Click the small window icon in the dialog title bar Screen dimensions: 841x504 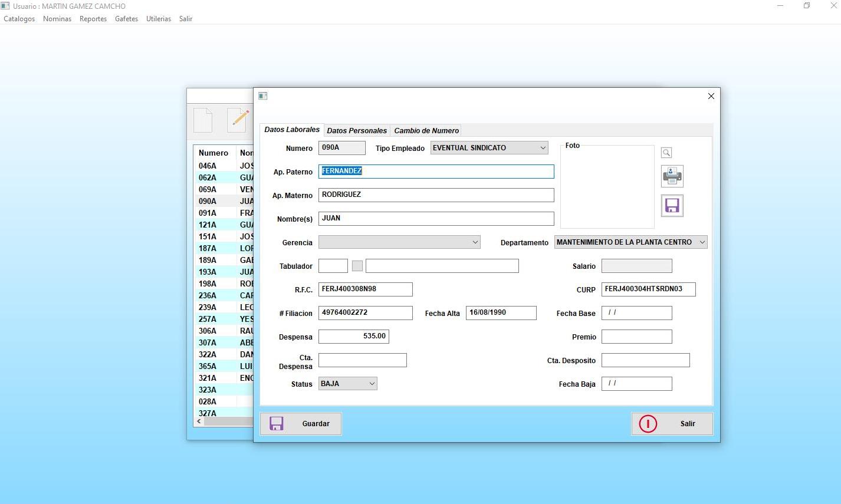click(x=263, y=96)
